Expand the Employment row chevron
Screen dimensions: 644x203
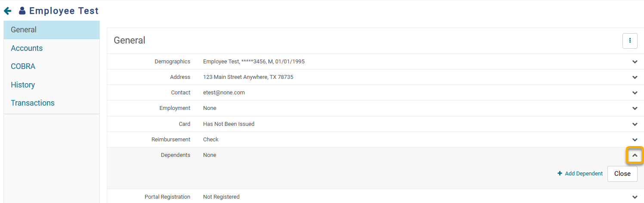tap(635, 108)
